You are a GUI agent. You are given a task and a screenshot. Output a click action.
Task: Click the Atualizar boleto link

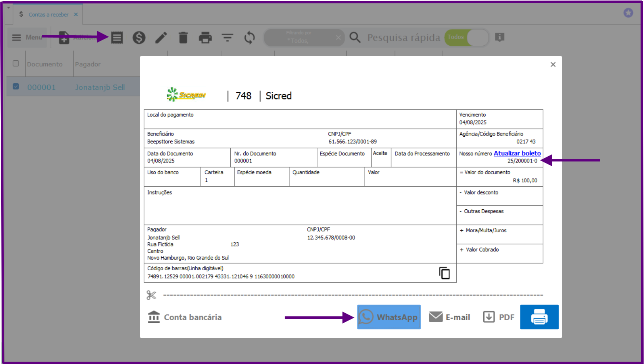tap(517, 153)
